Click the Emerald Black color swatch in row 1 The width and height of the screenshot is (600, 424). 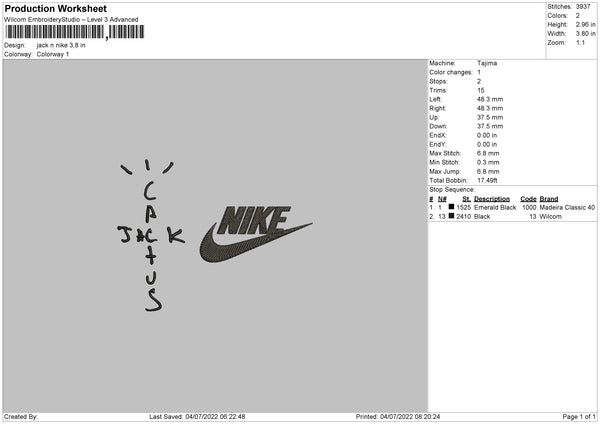[452, 207]
